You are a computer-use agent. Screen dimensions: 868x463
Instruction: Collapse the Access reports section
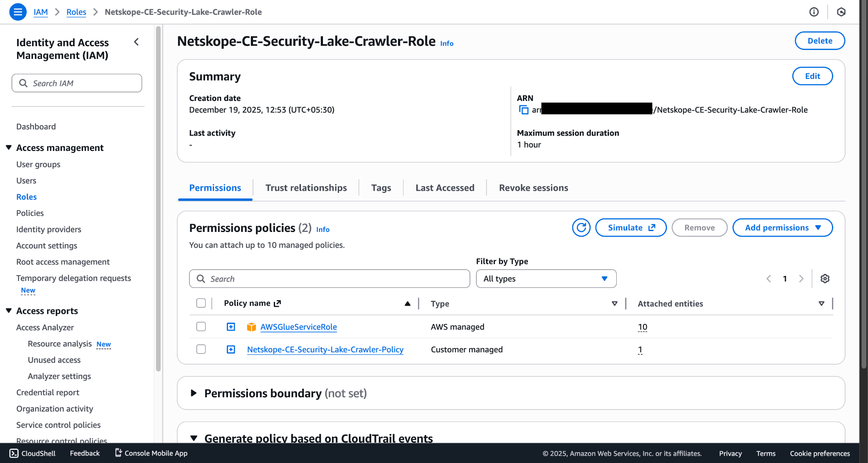[x=8, y=311]
